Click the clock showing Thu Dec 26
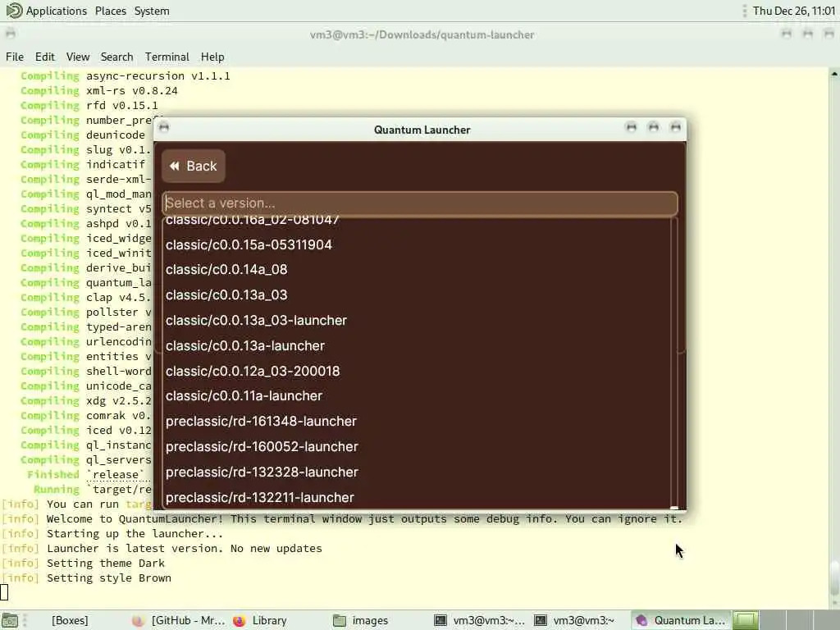The width and height of the screenshot is (840, 630). [x=793, y=11]
